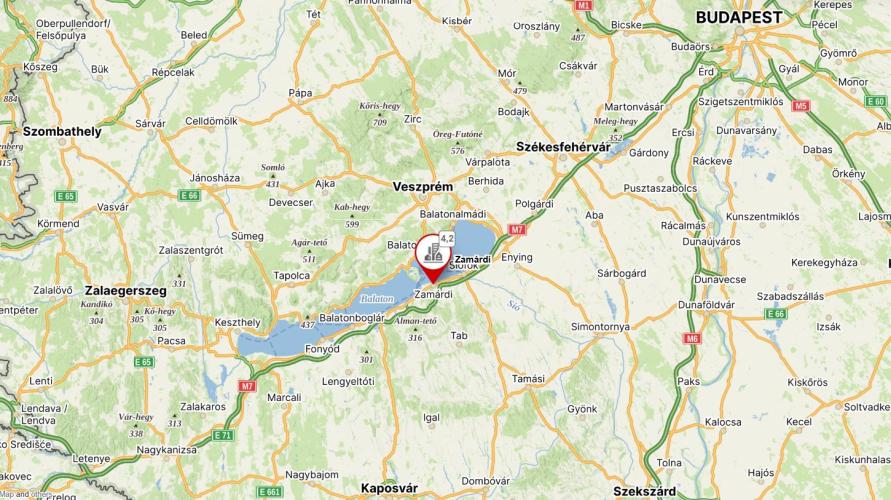Select the E 71 road shield
Viewport: 891px width, 500px height.
tap(222, 436)
